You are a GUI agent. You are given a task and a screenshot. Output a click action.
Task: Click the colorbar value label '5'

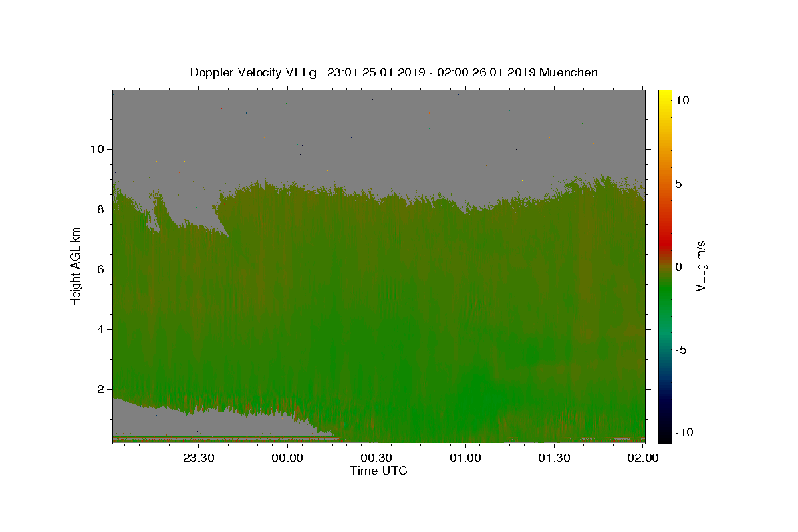[678, 184]
